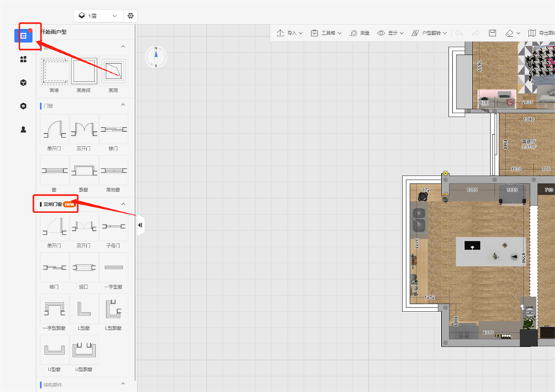Pick the 双开门 double door in 门窗
The image size is (555, 392).
tap(83, 129)
